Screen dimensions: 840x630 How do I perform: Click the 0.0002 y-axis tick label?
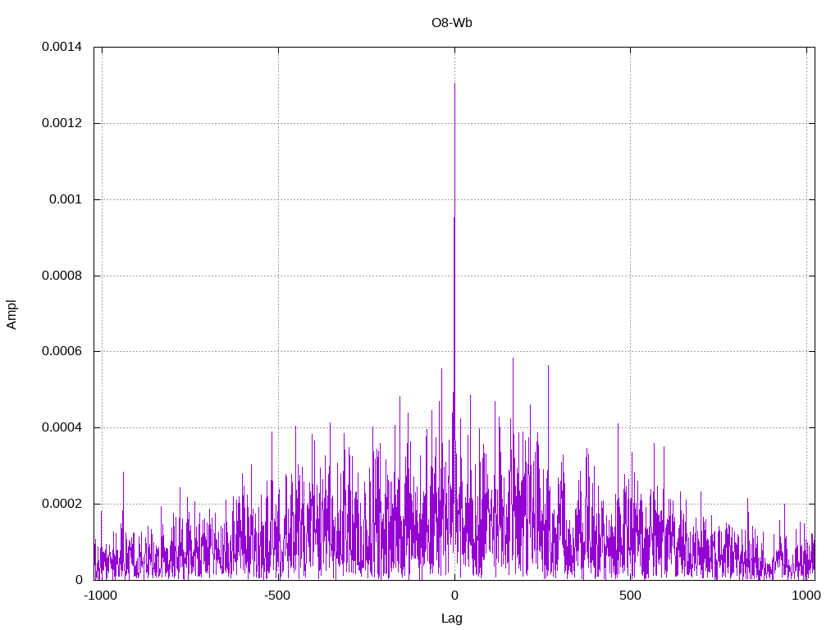click(x=62, y=504)
